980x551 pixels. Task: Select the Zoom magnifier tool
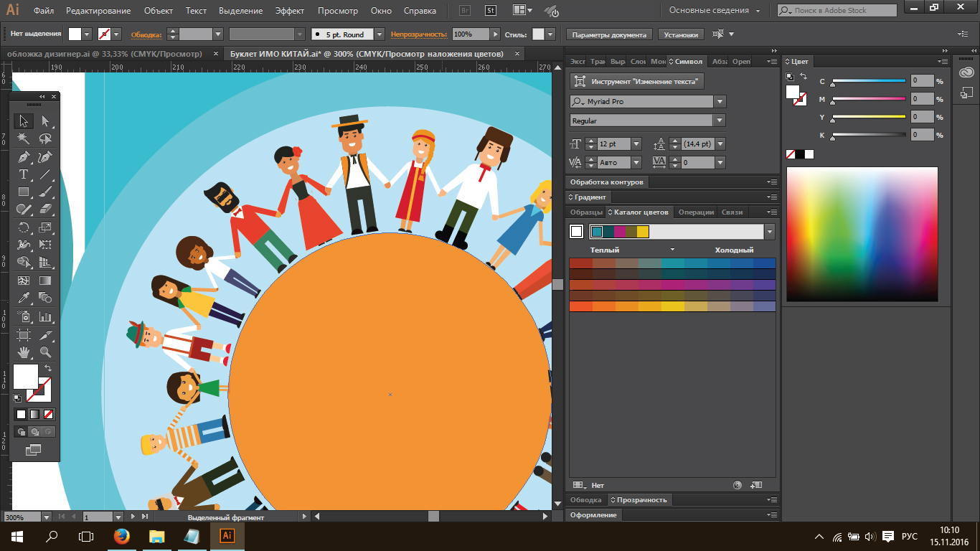point(45,352)
